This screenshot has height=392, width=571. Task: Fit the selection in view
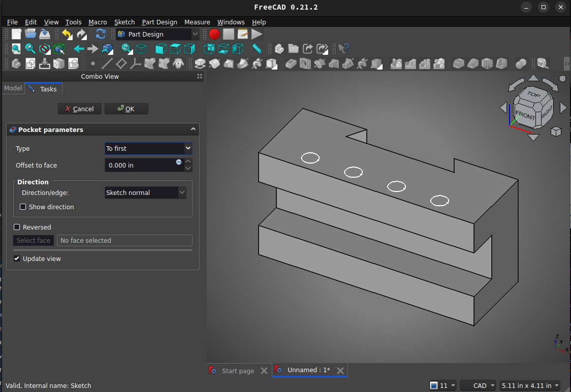[x=30, y=49]
